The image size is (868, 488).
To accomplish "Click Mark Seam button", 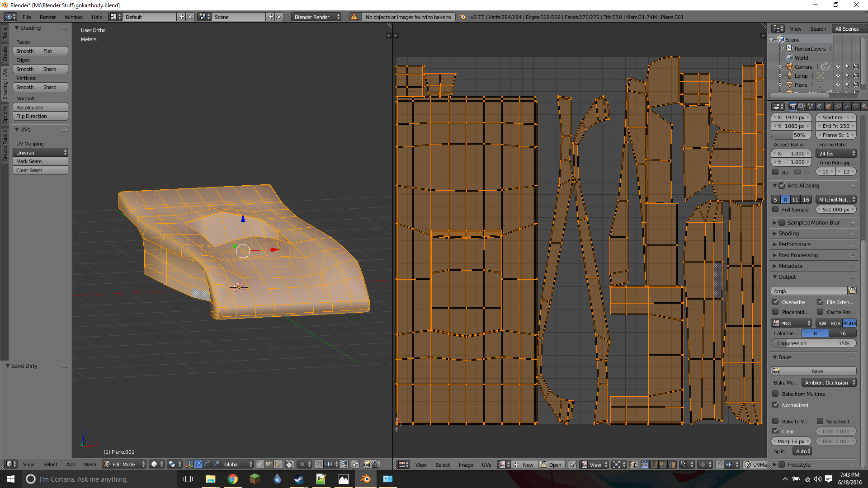I will tap(40, 161).
